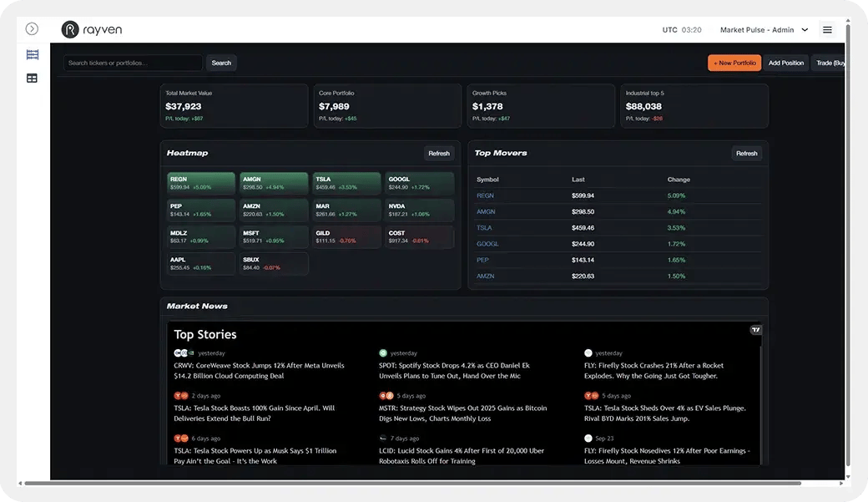Image resolution: width=868 pixels, height=502 pixels.
Task: Click the Search button
Action: click(221, 63)
